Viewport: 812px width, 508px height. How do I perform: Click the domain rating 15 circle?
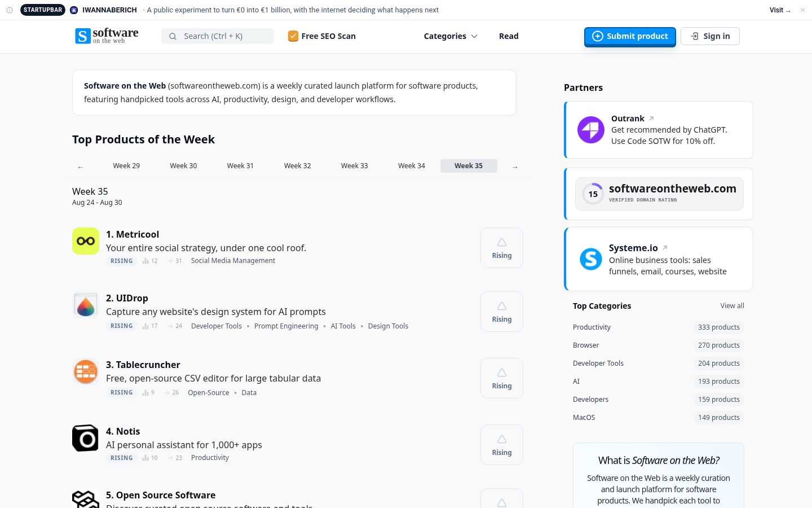click(593, 194)
